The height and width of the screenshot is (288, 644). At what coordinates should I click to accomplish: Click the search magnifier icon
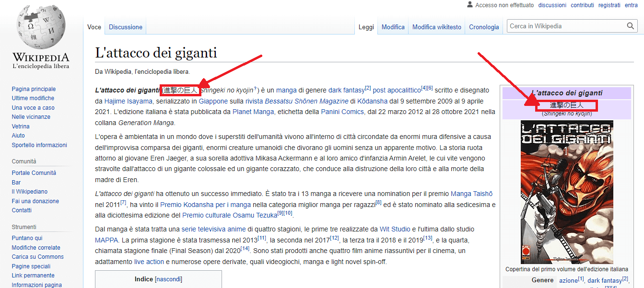pos(631,26)
